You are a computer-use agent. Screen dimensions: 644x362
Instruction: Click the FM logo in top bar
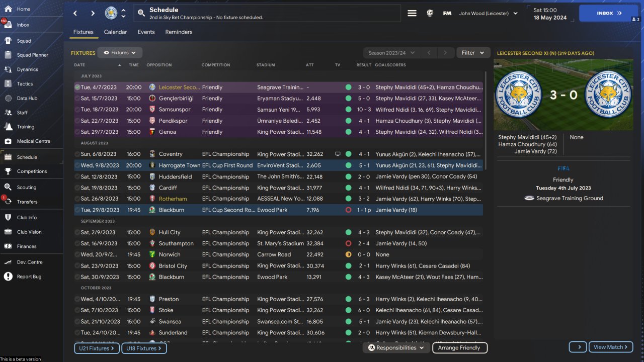coord(447,14)
